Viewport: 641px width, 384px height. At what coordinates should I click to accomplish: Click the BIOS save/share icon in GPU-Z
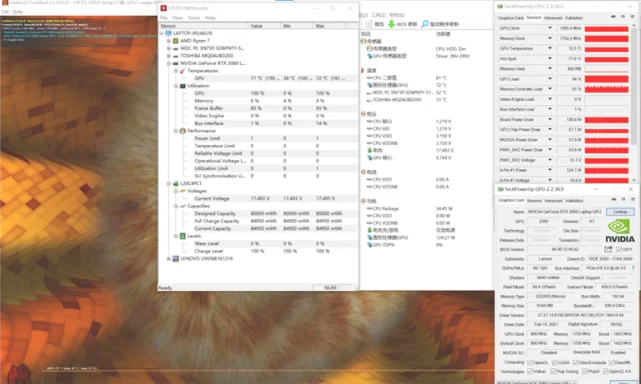click(x=608, y=249)
